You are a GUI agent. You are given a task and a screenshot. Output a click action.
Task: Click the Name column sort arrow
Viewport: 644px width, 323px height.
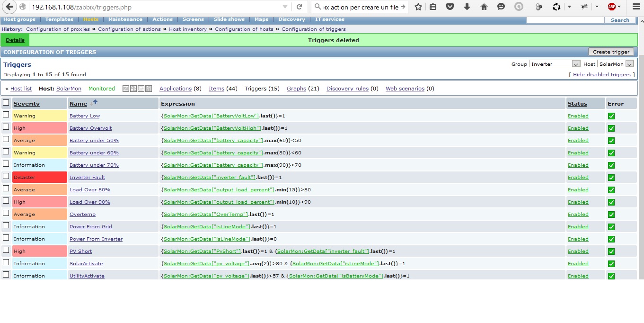tap(94, 102)
